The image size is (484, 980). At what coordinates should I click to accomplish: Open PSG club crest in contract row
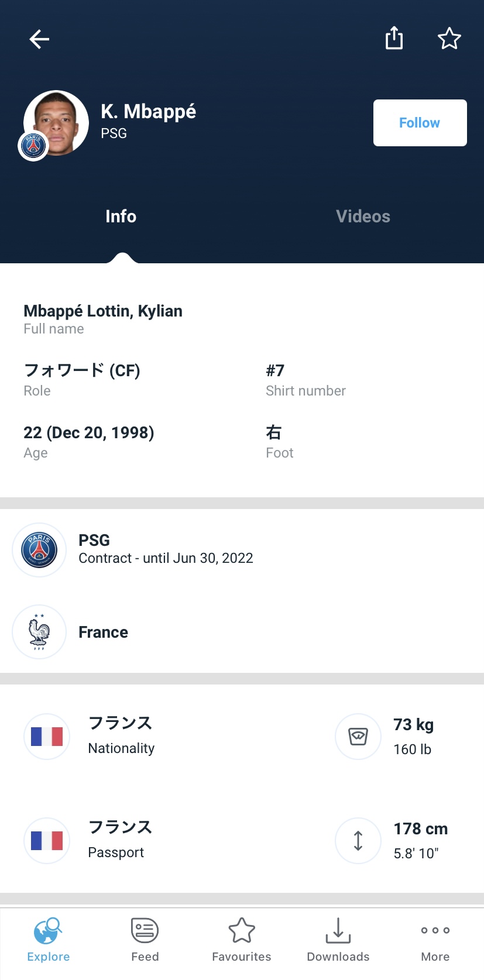click(x=39, y=550)
